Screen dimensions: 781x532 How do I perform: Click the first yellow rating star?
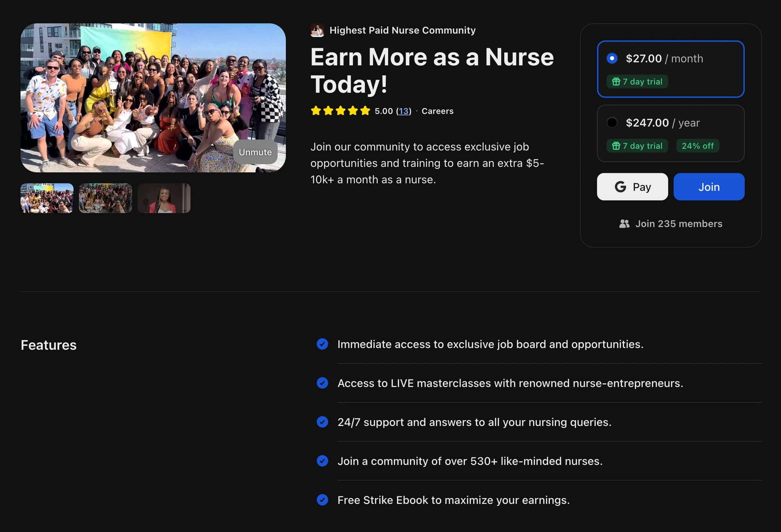[316, 111]
